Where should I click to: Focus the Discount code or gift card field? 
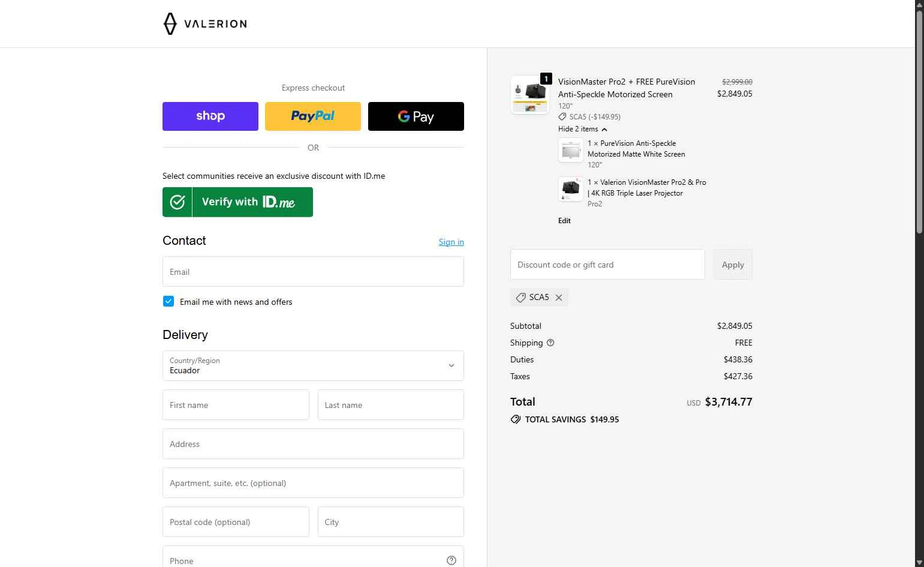607,265
